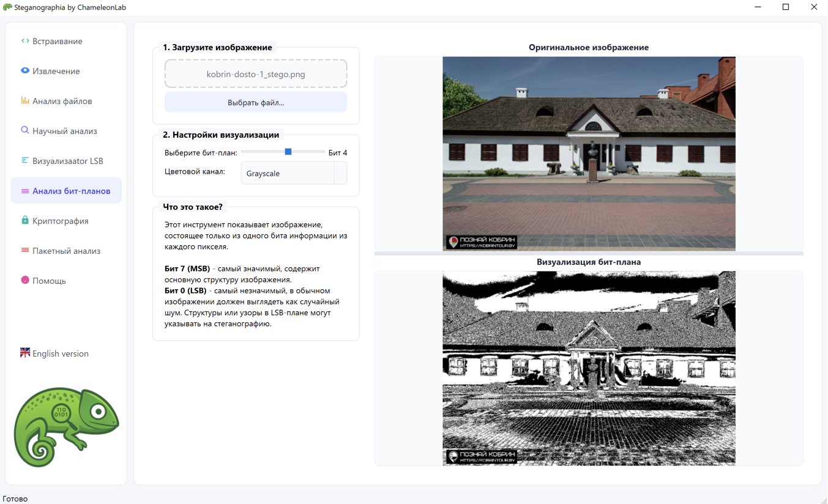The image size is (828, 504).
Task: Switch to Научный анализ
Action: pyautogui.click(x=66, y=131)
